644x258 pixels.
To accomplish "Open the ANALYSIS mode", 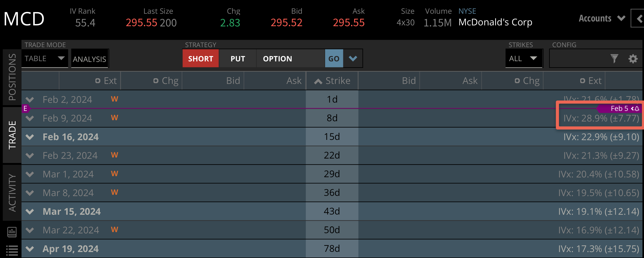I will coord(89,59).
